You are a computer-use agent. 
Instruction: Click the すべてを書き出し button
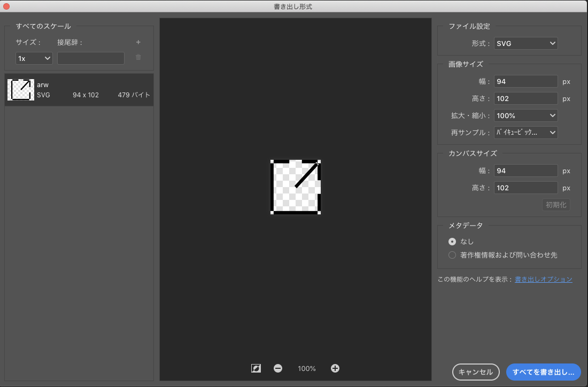coord(544,371)
